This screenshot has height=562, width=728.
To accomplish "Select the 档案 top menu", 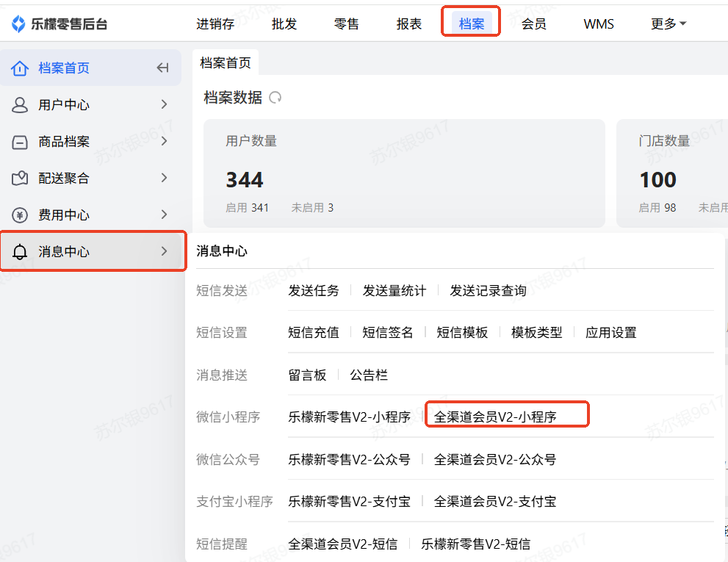I will (x=471, y=24).
